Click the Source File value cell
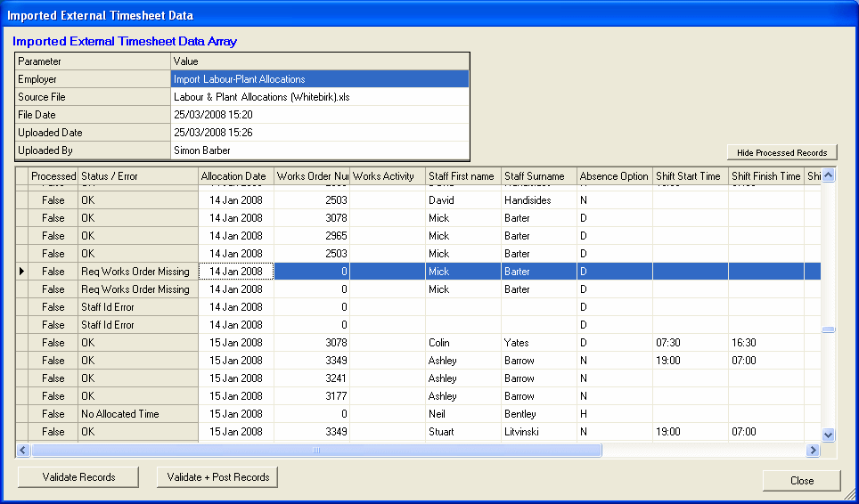This screenshot has width=859, height=504. coord(319,97)
